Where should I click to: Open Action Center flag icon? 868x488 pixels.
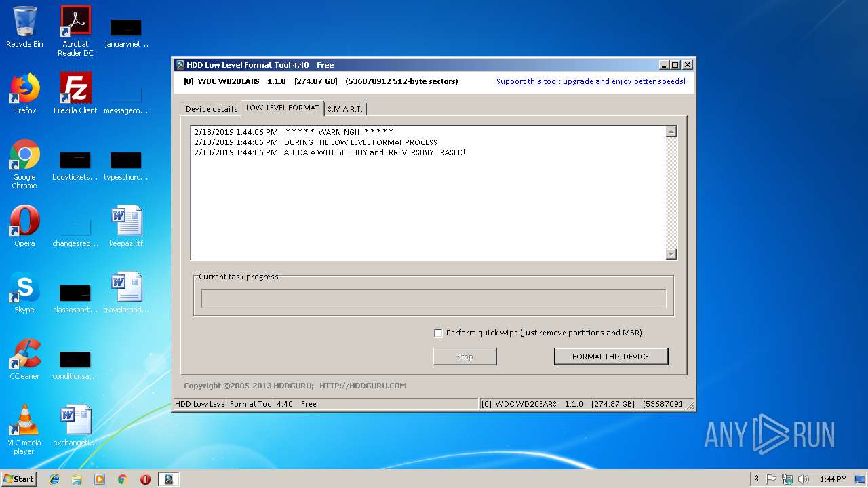pos(772,479)
